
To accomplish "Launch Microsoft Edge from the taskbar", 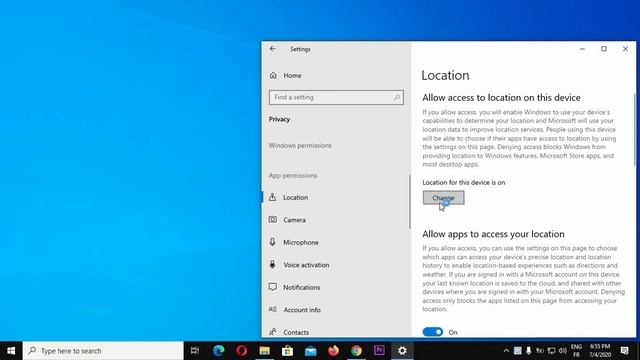I will (x=218, y=351).
